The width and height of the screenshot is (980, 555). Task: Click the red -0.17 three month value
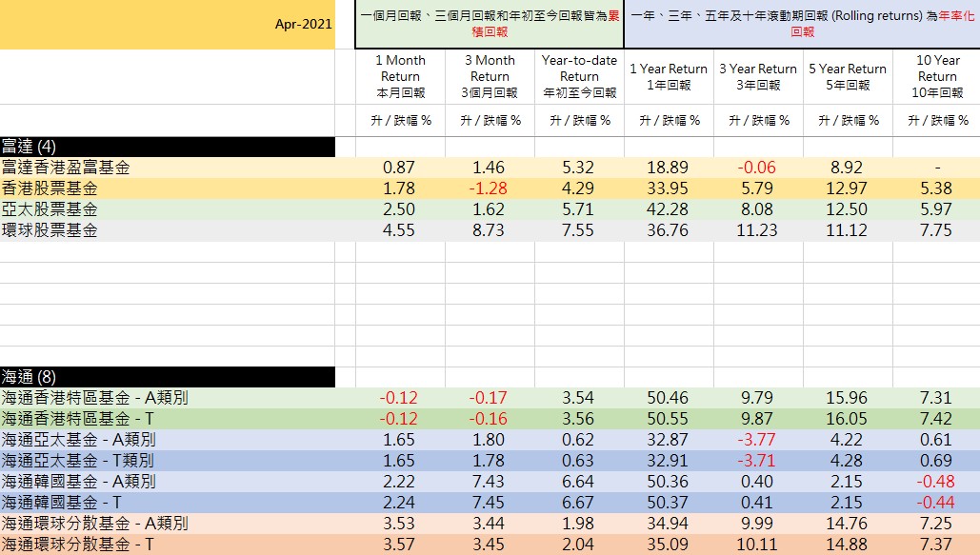pos(489,398)
